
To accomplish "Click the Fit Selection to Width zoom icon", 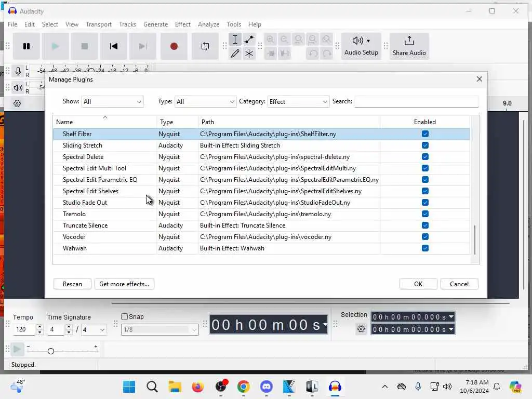I will click(299, 39).
